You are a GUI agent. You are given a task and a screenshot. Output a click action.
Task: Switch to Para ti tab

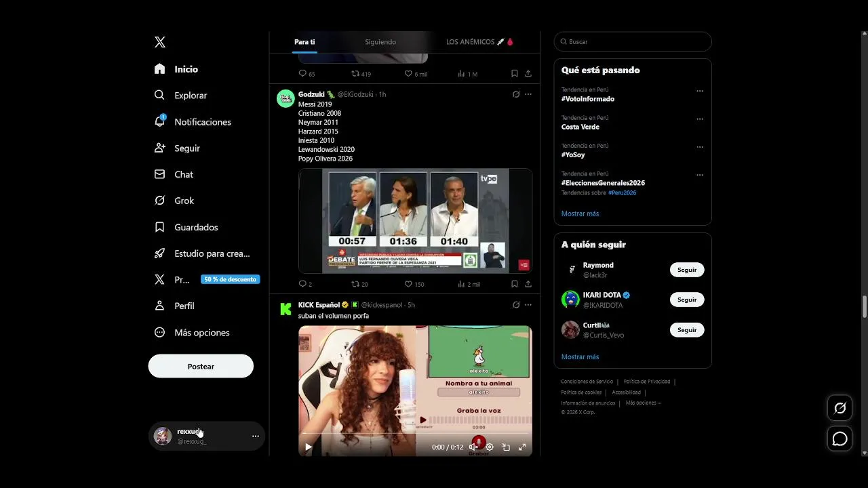click(x=304, y=42)
